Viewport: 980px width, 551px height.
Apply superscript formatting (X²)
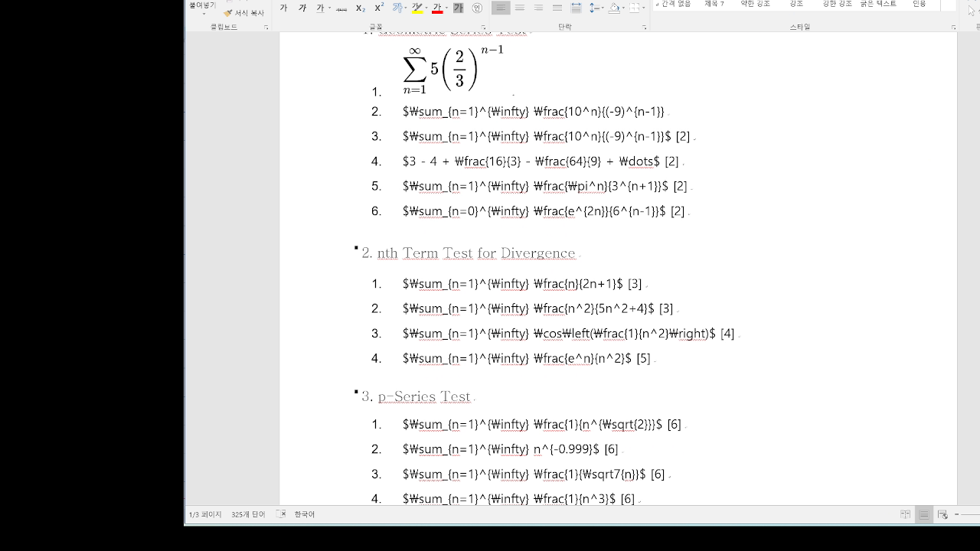coord(379,8)
